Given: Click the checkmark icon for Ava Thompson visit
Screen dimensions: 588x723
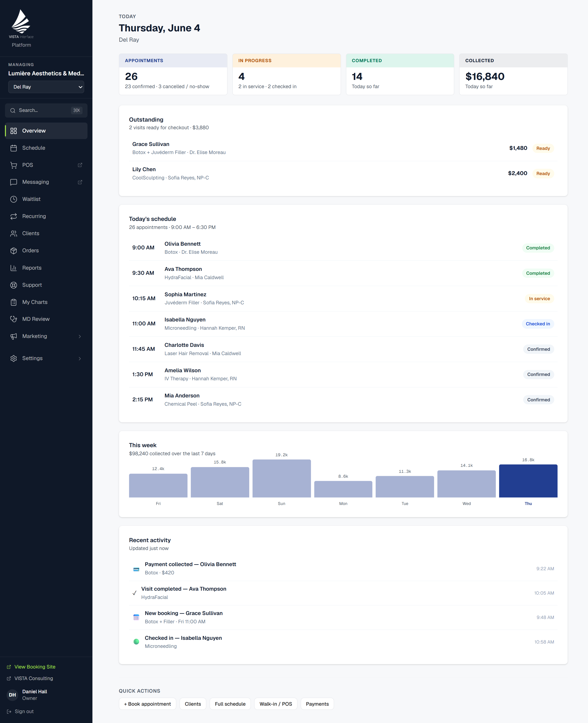Looking at the screenshot, I should click(x=135, y=593).
